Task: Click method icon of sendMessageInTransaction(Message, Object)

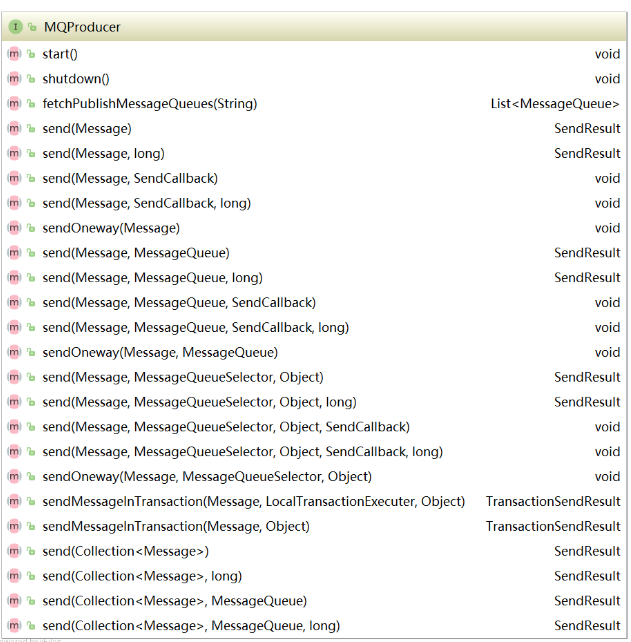Action: (x=14, y=526)
